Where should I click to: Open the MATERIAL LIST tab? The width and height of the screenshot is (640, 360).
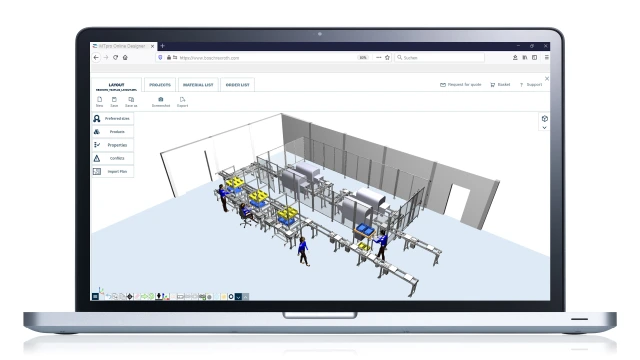(x=198, y=85)
